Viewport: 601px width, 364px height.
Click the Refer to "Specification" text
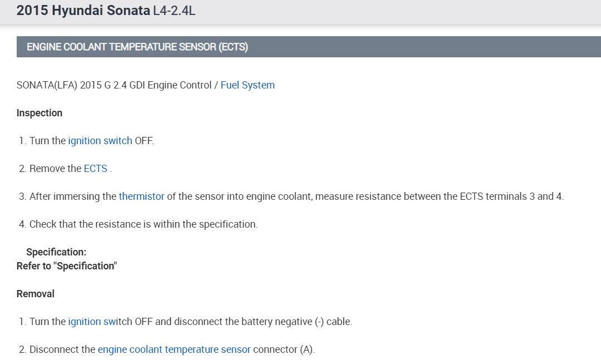click(67, 266)
